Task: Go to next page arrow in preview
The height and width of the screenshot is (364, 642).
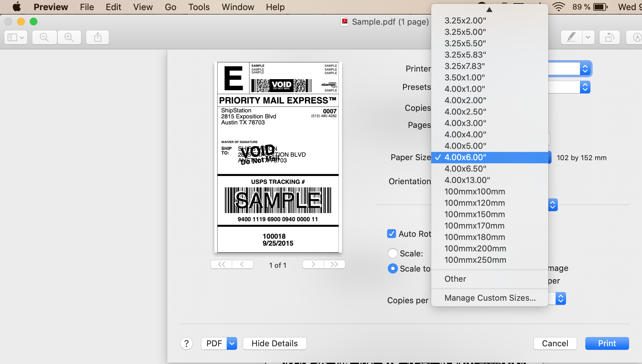Action: (x=313, y=264)
